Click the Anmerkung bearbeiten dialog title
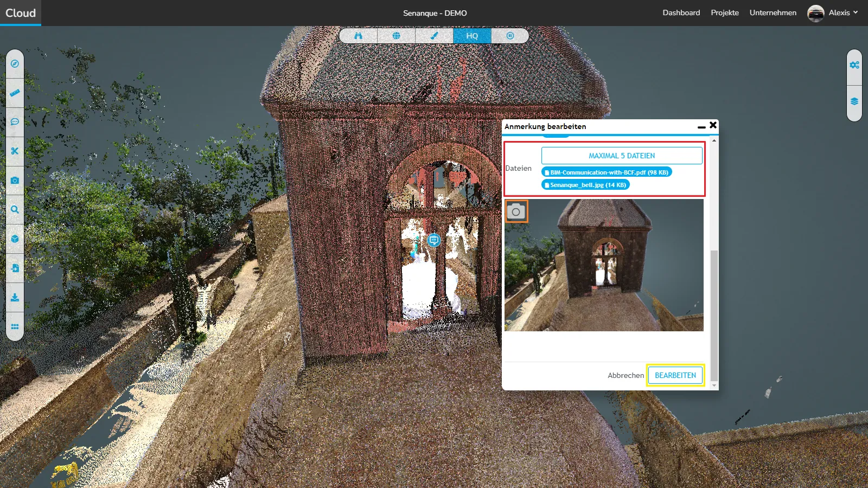 545,126
